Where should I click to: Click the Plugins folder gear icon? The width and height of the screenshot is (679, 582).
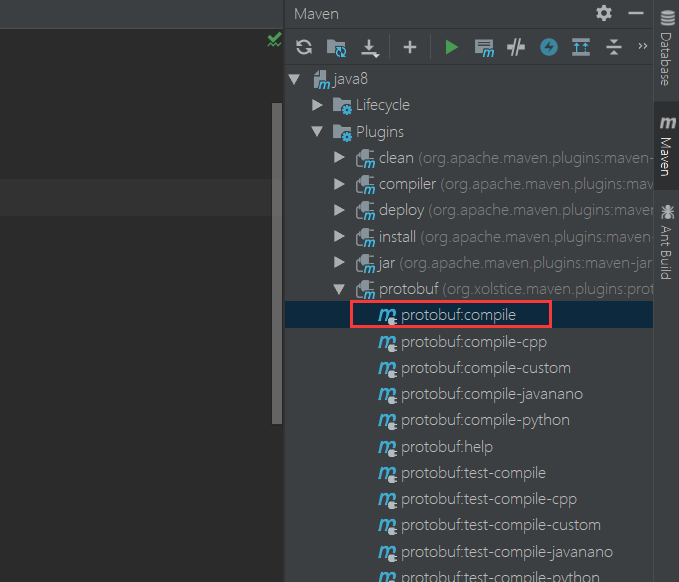[342, 132]
